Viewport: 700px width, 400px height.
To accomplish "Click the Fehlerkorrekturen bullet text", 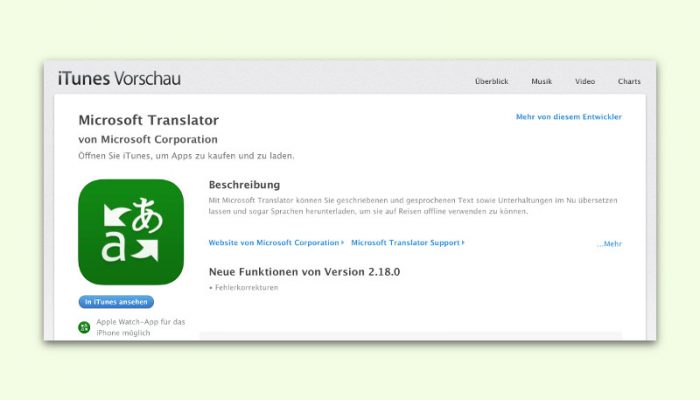I will tap(246, 288).
